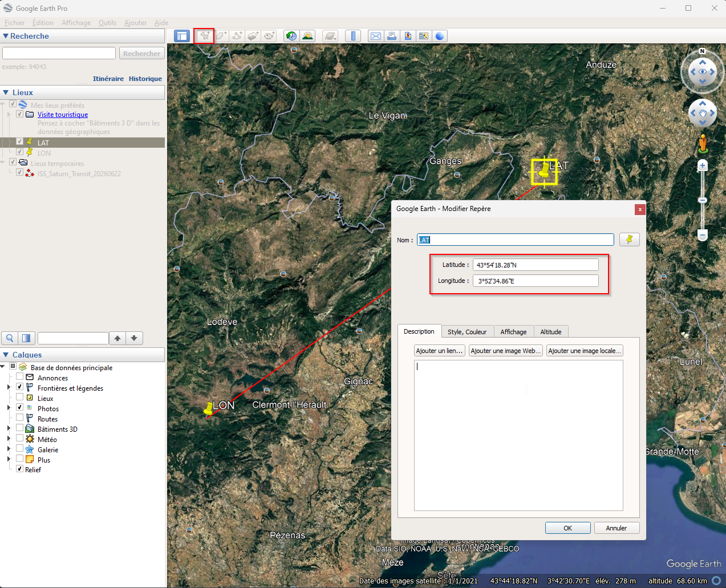Disable Frontières et légendes layer checkbox

(20, 387)
